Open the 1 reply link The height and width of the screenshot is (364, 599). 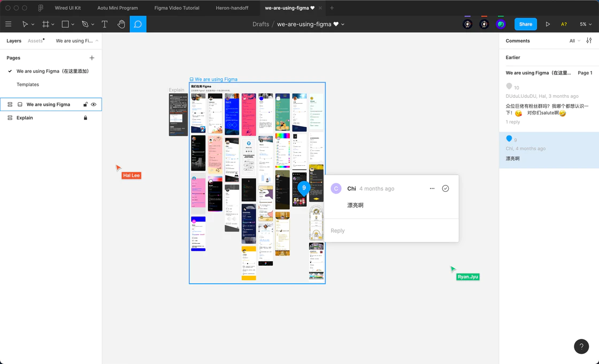pyautogui.click(x=513, y=122)
